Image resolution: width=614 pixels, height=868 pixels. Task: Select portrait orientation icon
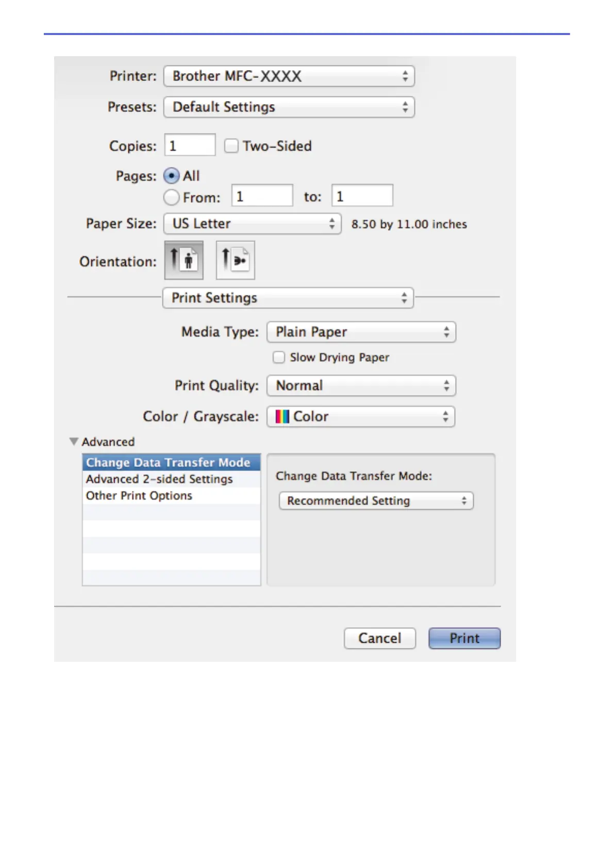coord(184,260)
